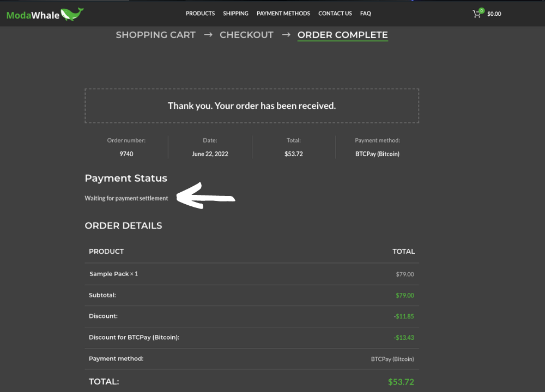Select the Order Complete step

pos(342,35)
